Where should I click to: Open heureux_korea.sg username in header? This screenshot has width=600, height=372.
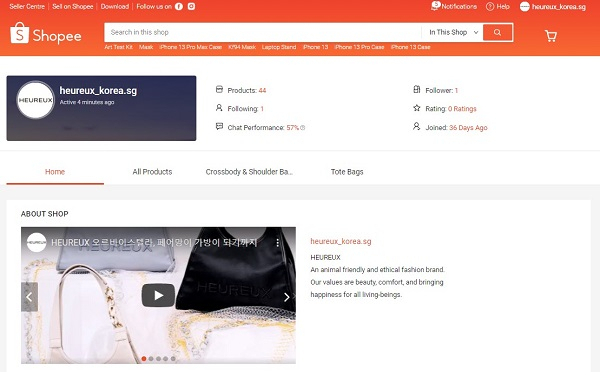point(559,7)
